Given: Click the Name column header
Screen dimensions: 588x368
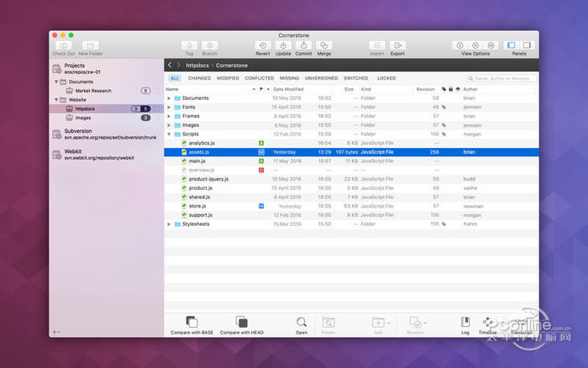Looking at the screenshot, I should 173,89.
